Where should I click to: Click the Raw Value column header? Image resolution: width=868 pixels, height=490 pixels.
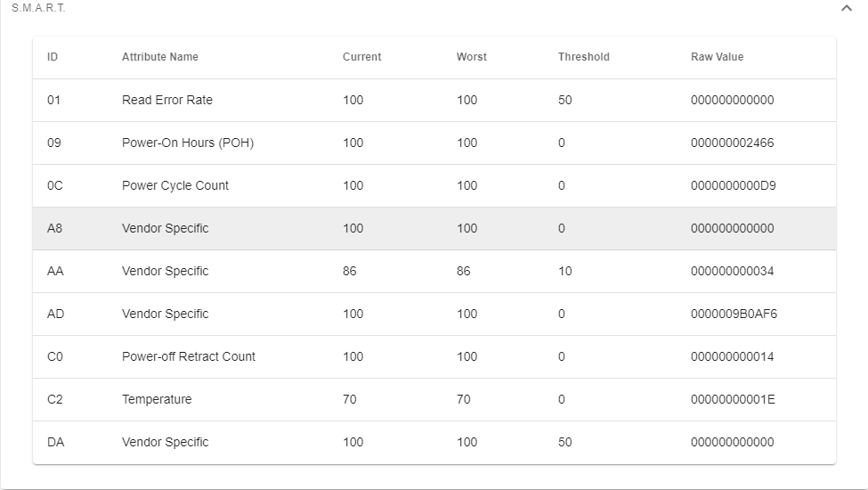tap(717, 57)
